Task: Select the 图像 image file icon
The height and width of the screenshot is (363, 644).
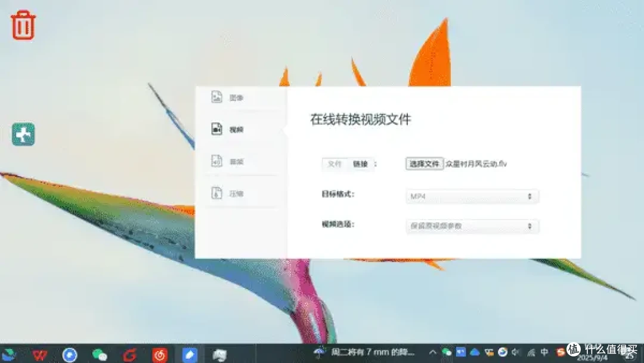Action: tap(216, 97)
